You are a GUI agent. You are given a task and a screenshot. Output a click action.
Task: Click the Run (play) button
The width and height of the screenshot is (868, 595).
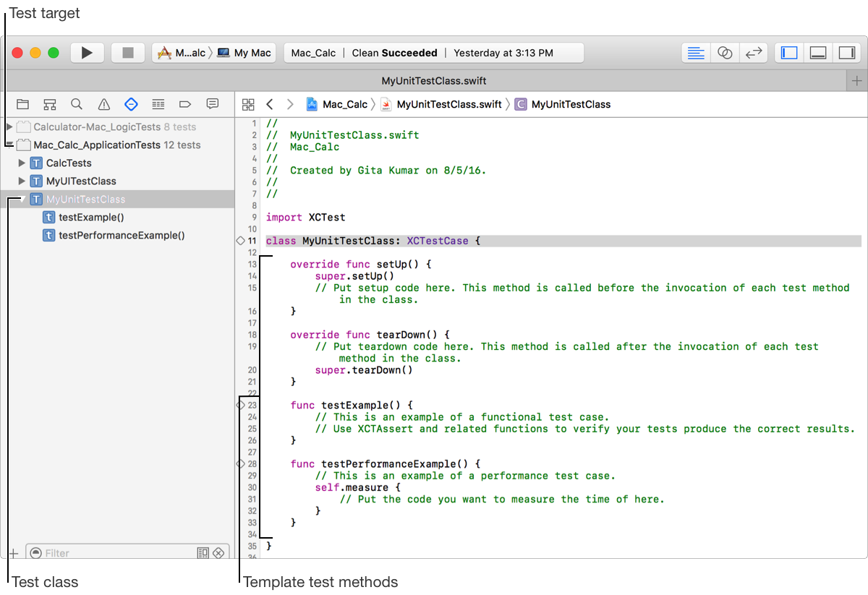(87, 53)
